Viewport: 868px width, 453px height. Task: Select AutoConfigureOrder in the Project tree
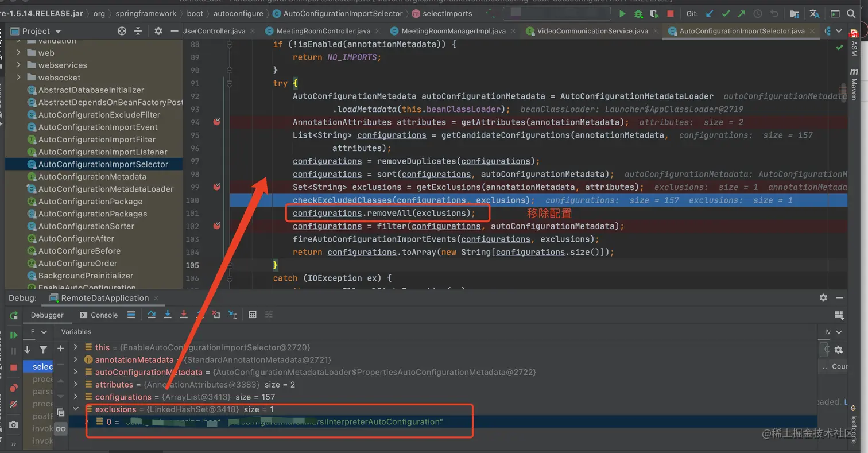pyautogui.click(x=73, y=264)
